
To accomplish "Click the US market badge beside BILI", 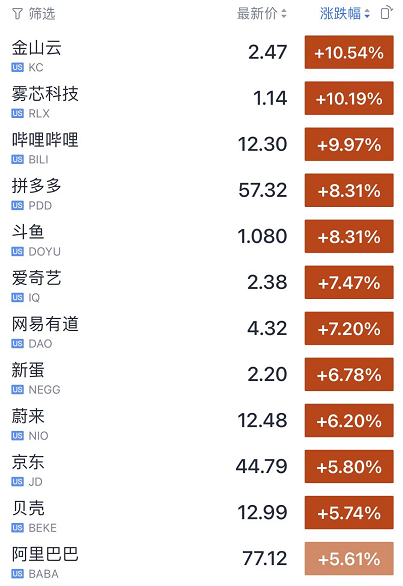I will pyautogui.click(x=17, y=160).
